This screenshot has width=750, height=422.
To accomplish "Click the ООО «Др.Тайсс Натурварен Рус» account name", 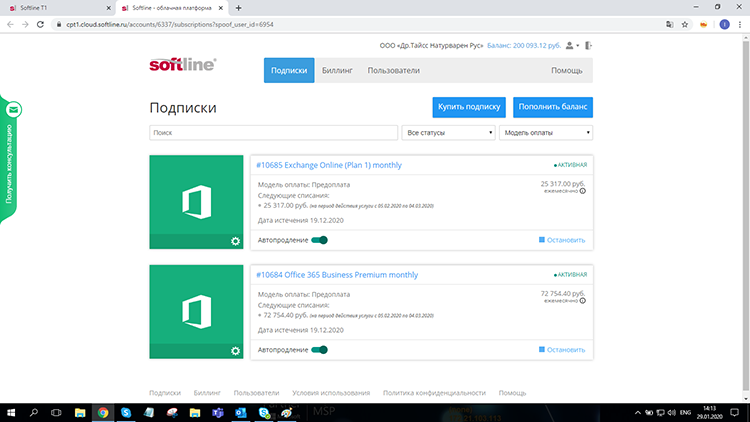I will [x=431, y=45].
